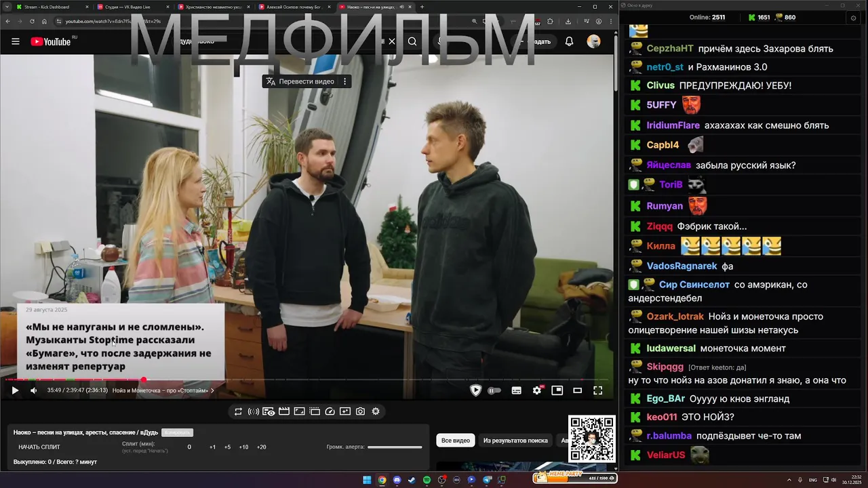Mute the video player volume
868x488 pixels.
point(34,390)
